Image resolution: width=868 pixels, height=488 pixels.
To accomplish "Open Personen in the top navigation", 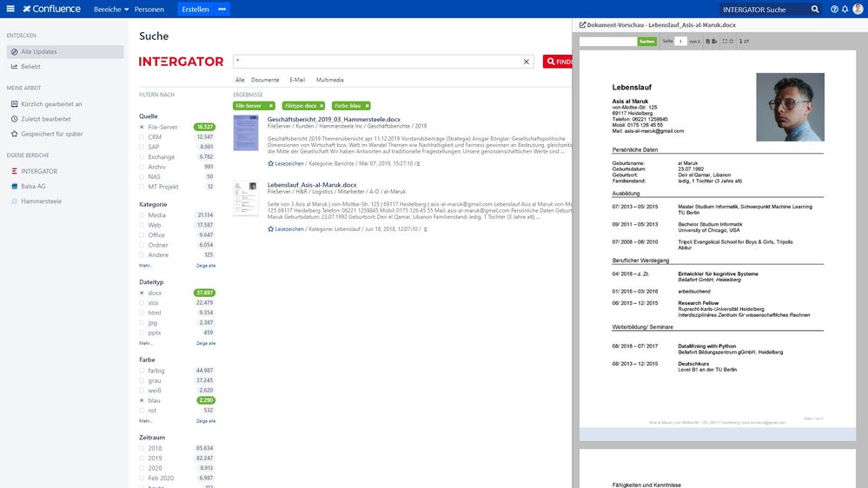I will click(149, 10).
